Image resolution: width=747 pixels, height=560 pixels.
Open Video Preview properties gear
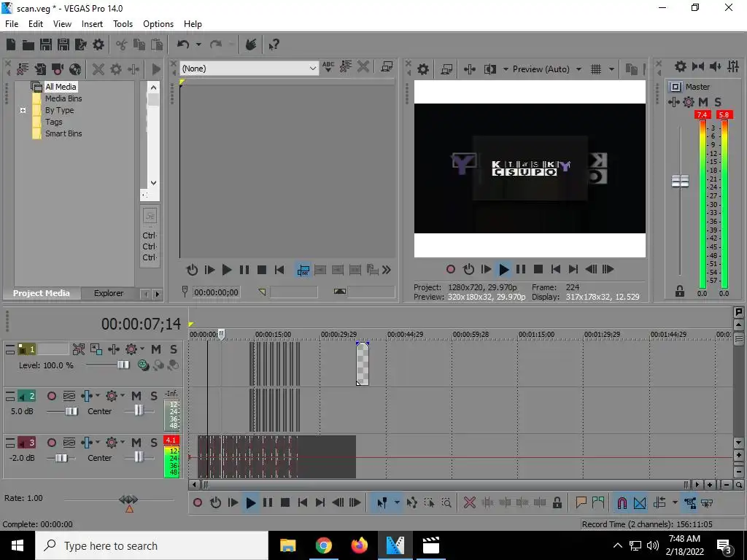coord(422,69)
